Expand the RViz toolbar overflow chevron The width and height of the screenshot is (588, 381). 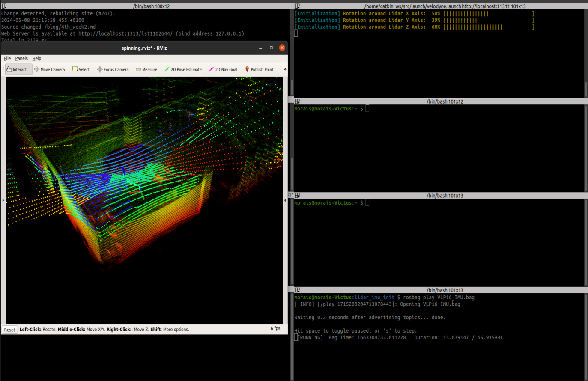point(285,69)
